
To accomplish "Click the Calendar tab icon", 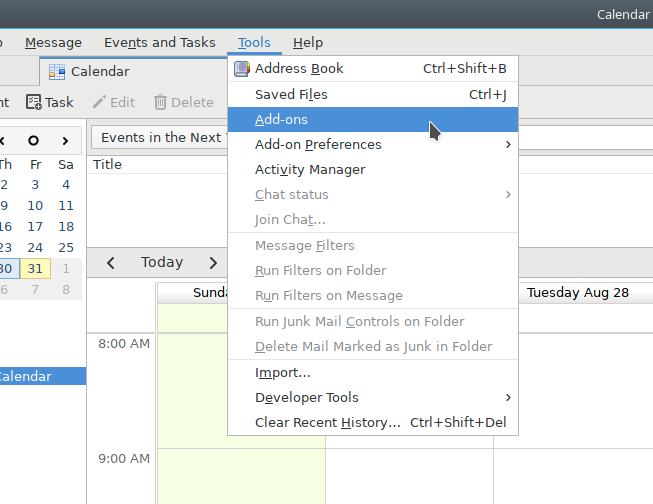I will tap(57, 72).
